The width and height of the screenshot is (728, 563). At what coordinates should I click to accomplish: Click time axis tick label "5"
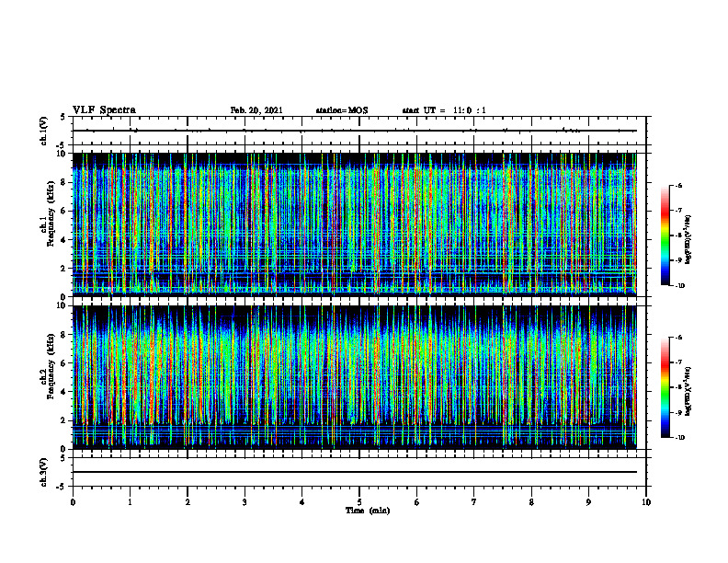click(x=359, y=502)
